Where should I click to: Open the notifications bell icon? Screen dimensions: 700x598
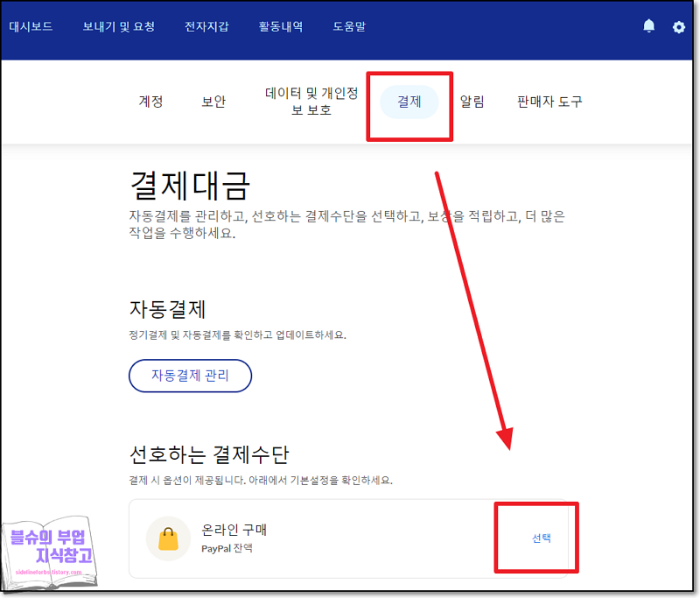[648, 27]
